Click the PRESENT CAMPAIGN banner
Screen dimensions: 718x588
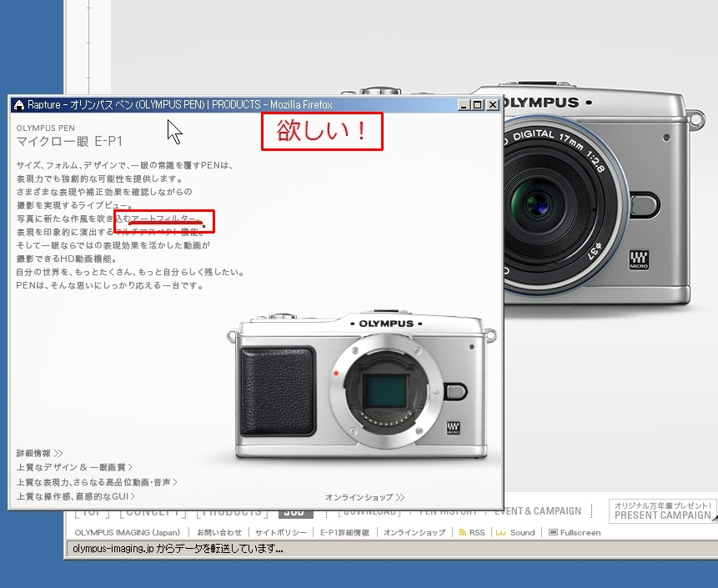[662, 511]
